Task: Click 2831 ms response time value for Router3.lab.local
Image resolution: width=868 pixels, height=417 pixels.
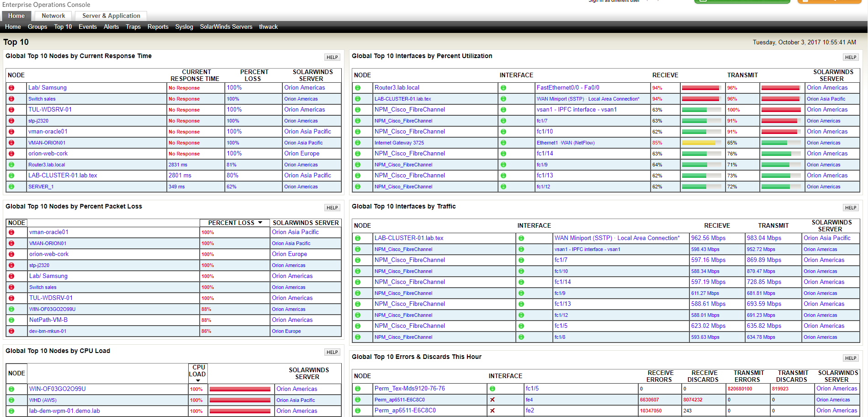Action: pos(178,165)
